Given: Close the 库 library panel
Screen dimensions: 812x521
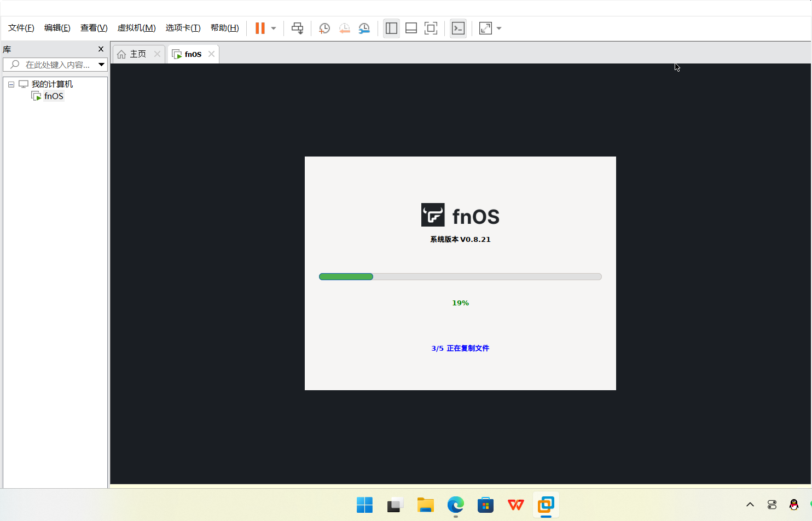Looking at the screenshot, I should pyautogui.click(x=101, y=49).
